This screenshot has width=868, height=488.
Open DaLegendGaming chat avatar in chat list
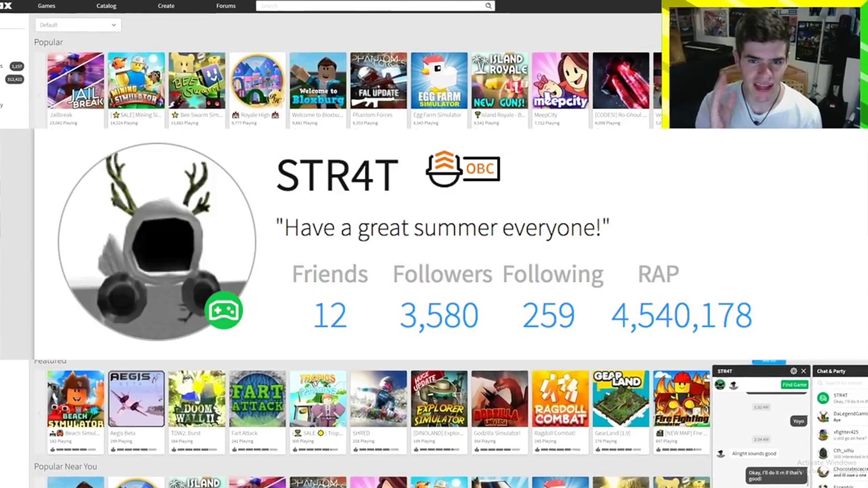click(x=823, y=416)
